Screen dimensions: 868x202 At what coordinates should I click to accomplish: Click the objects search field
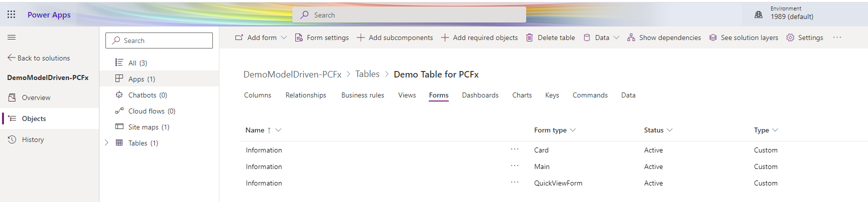click(159, 40)
